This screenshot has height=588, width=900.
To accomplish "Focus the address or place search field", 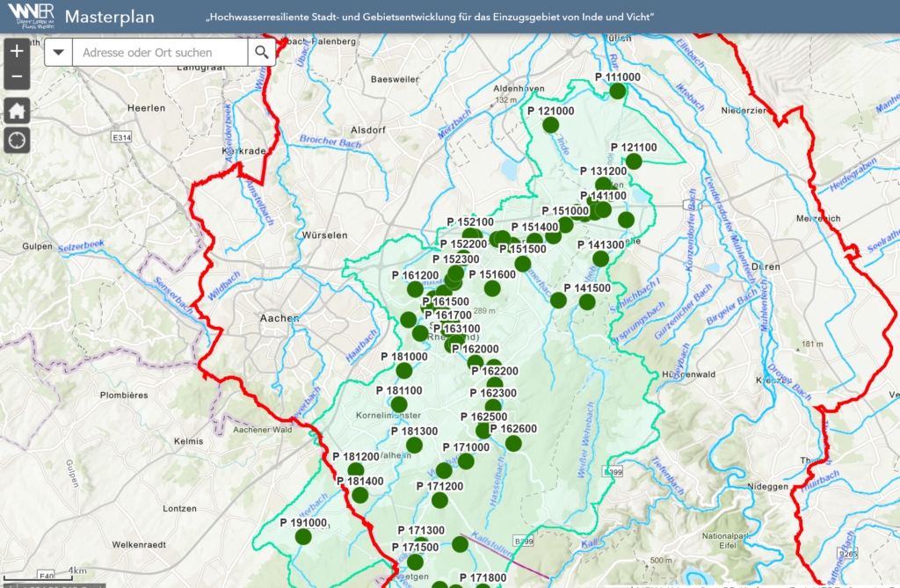I will coord(160,53).
